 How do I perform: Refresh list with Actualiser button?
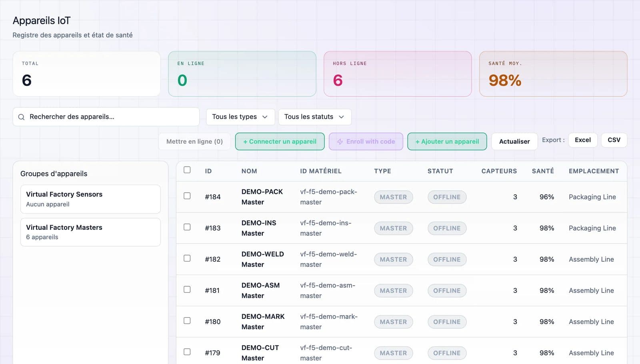pos(514,141)
